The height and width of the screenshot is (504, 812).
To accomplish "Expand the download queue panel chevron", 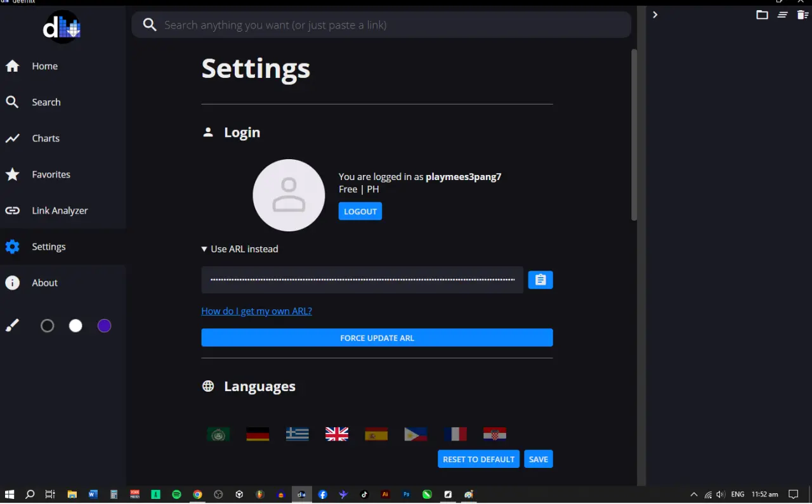I will point(655,15).
